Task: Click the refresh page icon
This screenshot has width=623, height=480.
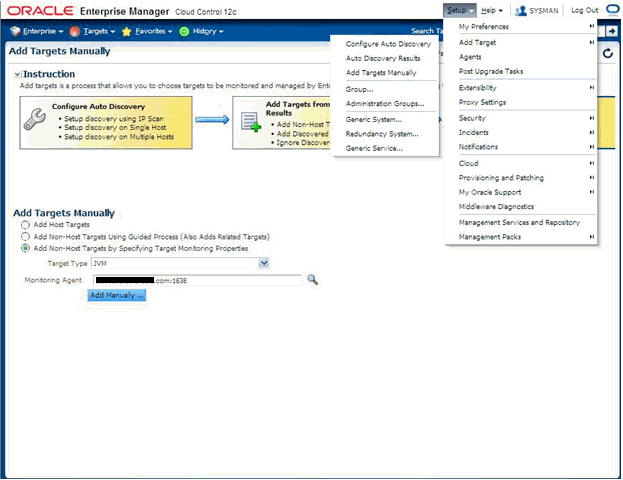Action: tap(608, 53)
